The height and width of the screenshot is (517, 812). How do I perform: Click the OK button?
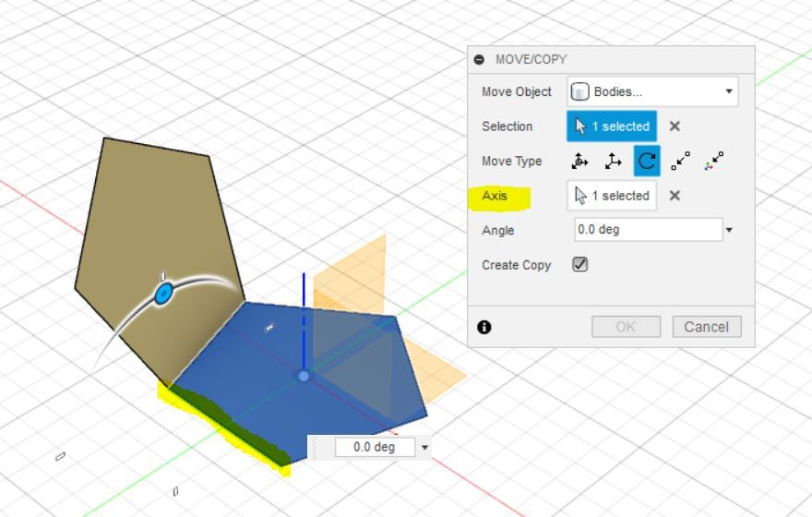tap(627, 327)
